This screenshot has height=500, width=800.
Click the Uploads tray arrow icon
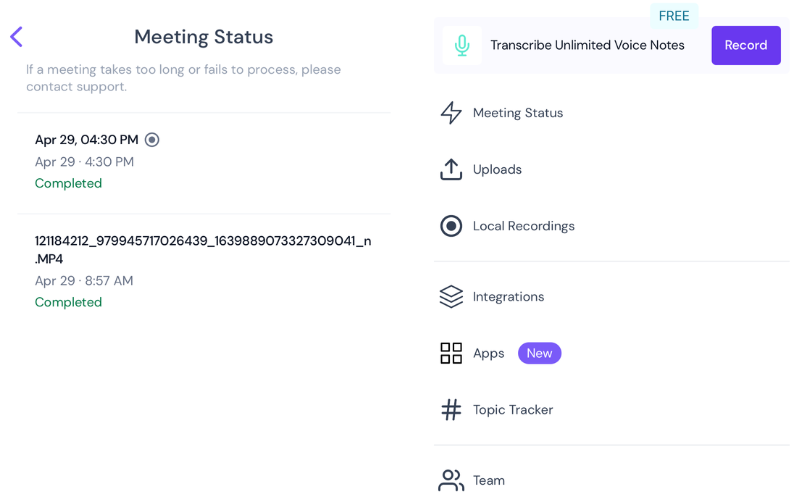tap(451, 170)
